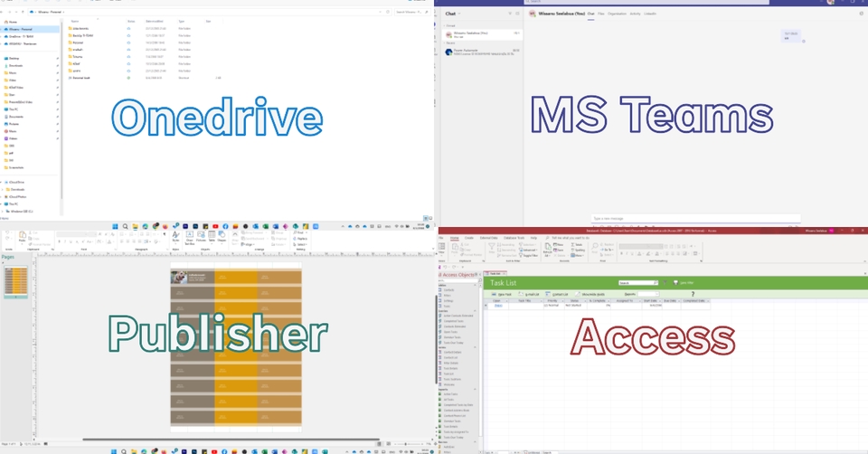This screenshot has height=454, width=868.
Task: Click the Save Filter icon in Access
Action: [674, 283]
